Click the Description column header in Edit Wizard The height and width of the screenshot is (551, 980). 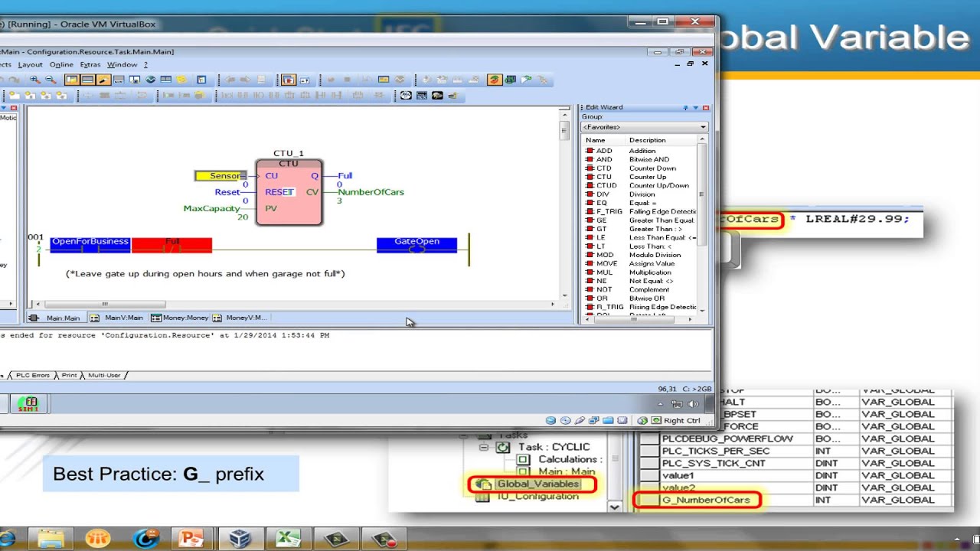(661, 140)
